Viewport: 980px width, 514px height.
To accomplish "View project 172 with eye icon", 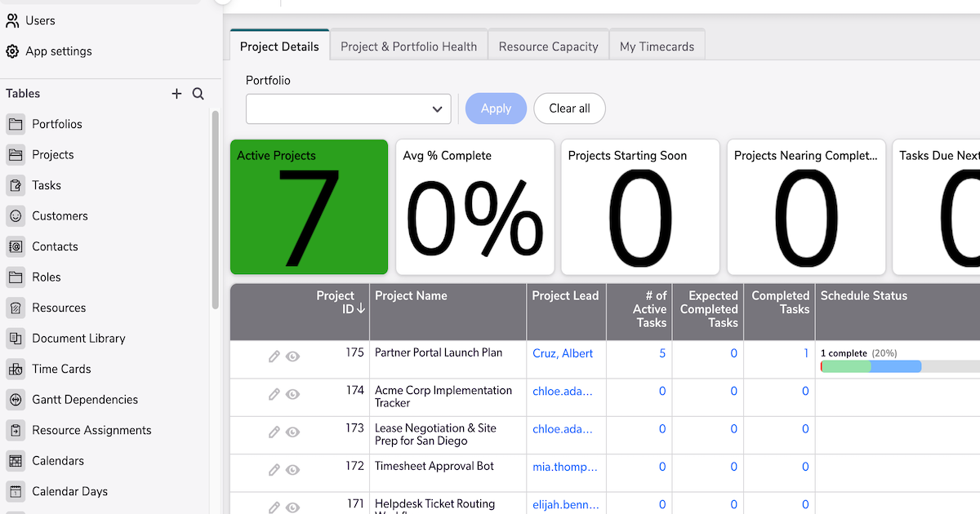I will [292, 470].
